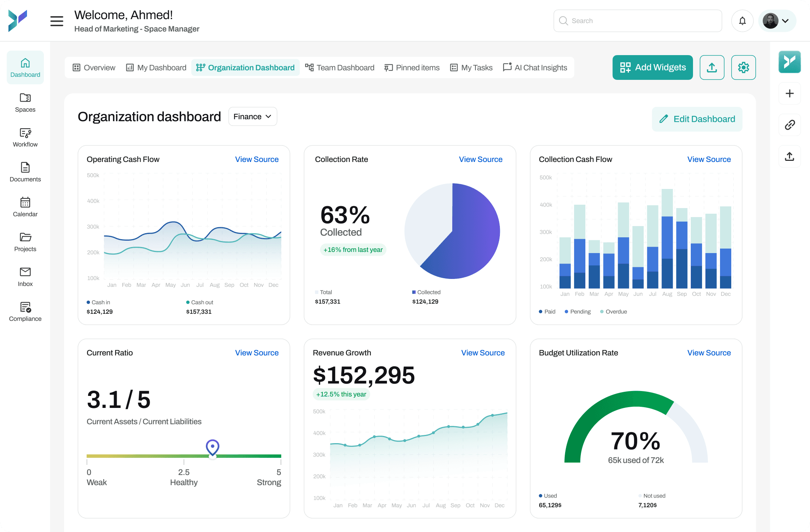Click the plus icon in right panel

coord(789,93)
